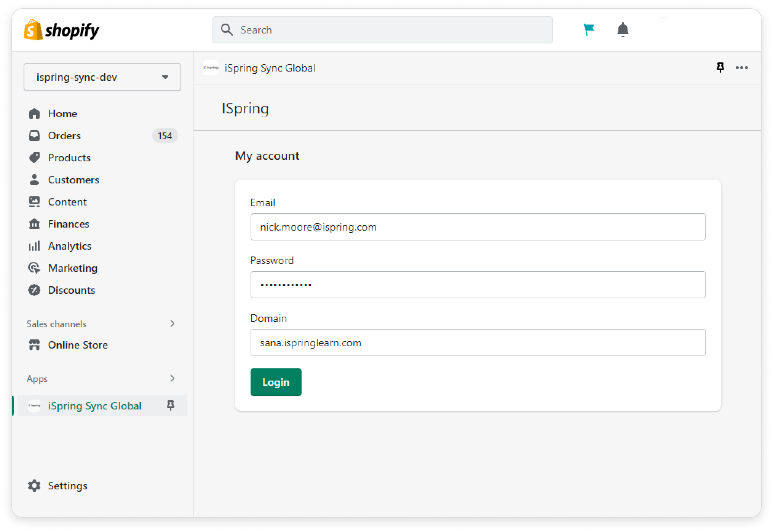Expand the Sales channels section
Viewport: 773px width, 532px height.
click(x=172, y=323)
